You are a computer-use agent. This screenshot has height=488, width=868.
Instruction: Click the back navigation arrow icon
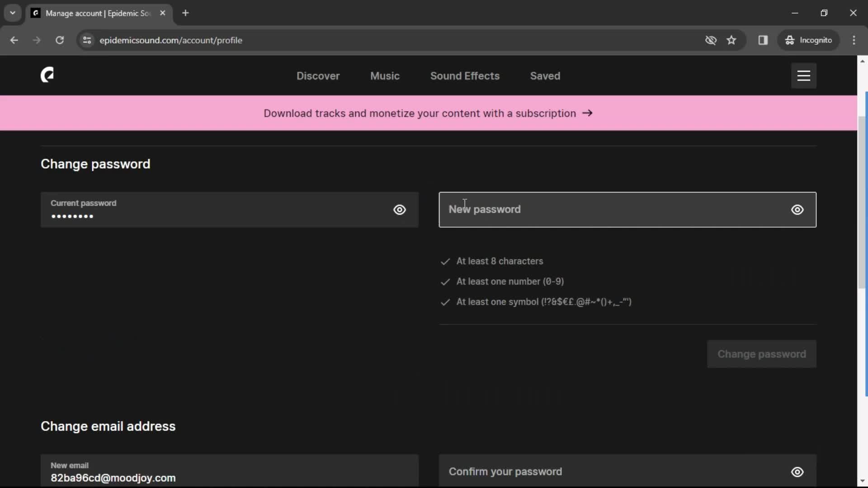click(x=14, y=40)
